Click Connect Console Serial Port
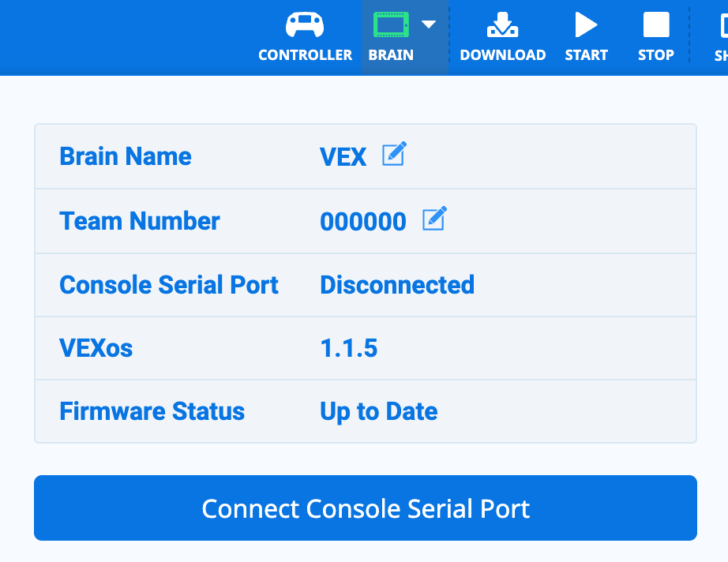Viewport: 728px width, 562px height. (x=365, y=508)
